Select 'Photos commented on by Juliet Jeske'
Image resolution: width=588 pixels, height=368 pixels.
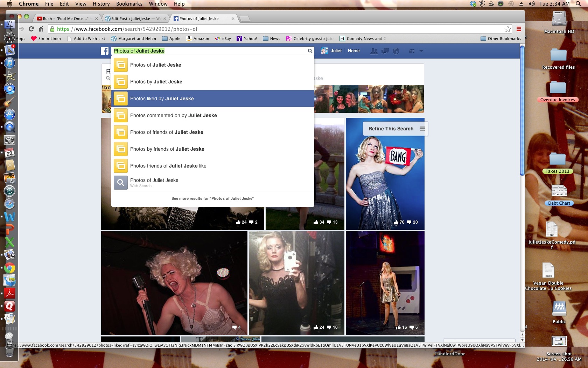coord(213,115)
